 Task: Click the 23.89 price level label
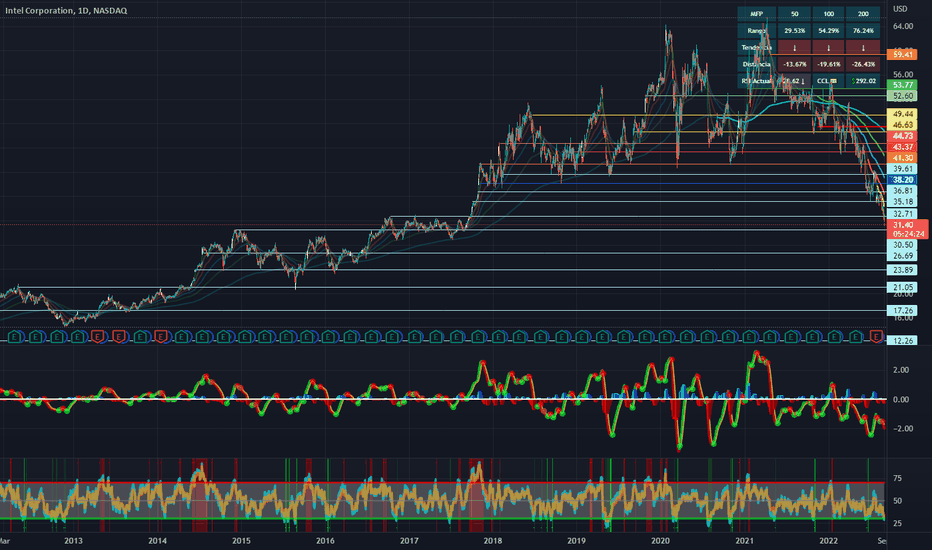click(x=902, y=270)
